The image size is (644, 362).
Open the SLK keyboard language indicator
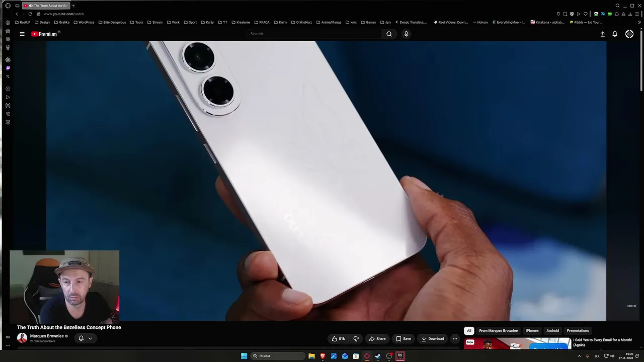(x=597, y=356)
